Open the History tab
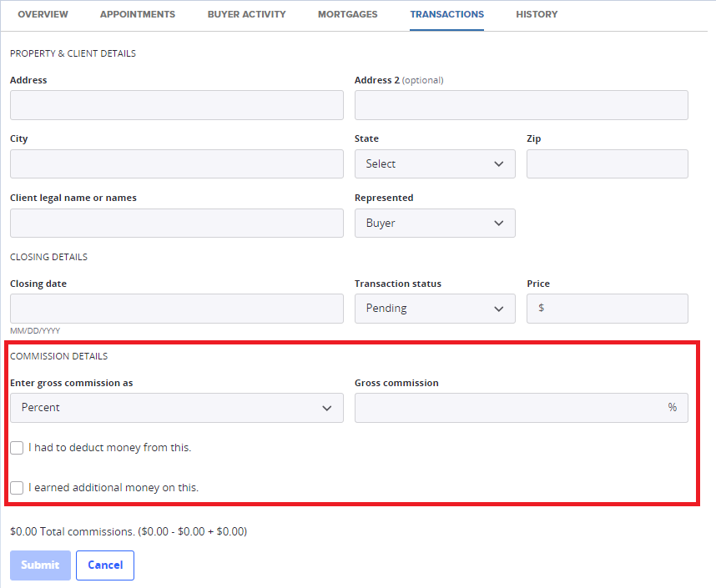Screen dimensions: 716x588 537,14
